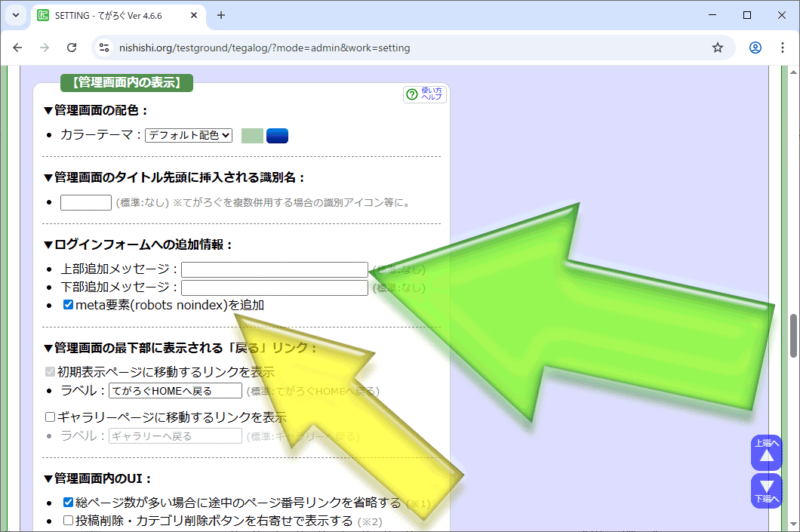Screen dimensions: 800x532
Task: Open the カラーテーマ dropdown
Action: click(189, 135)
